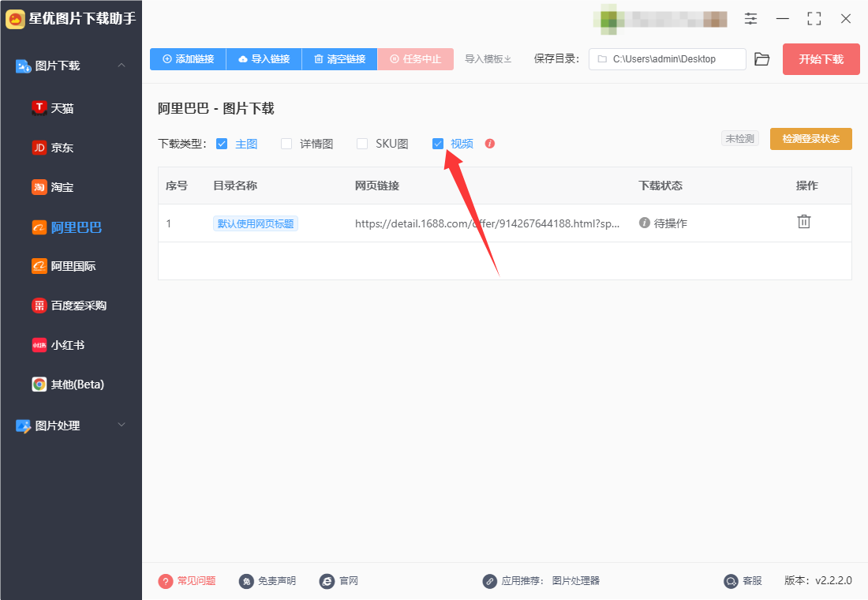Viewport: 868px width, 600px height.
Task: Click the 阿里国际 icon in sidebar
Action: [39, 266]
